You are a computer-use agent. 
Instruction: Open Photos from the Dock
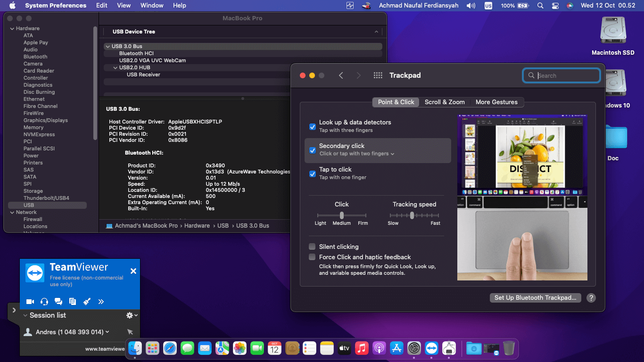pyautogui.click(x=240, y=348)
